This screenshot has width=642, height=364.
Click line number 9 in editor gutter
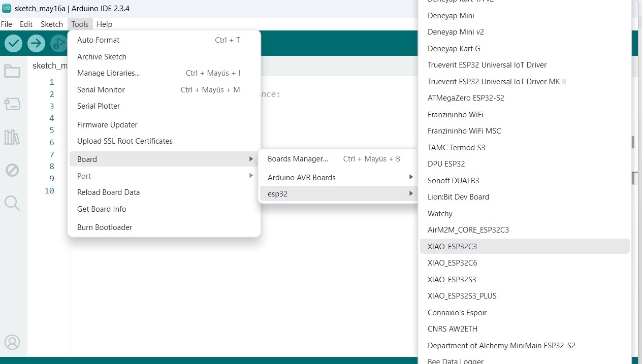tap(52, 179)
